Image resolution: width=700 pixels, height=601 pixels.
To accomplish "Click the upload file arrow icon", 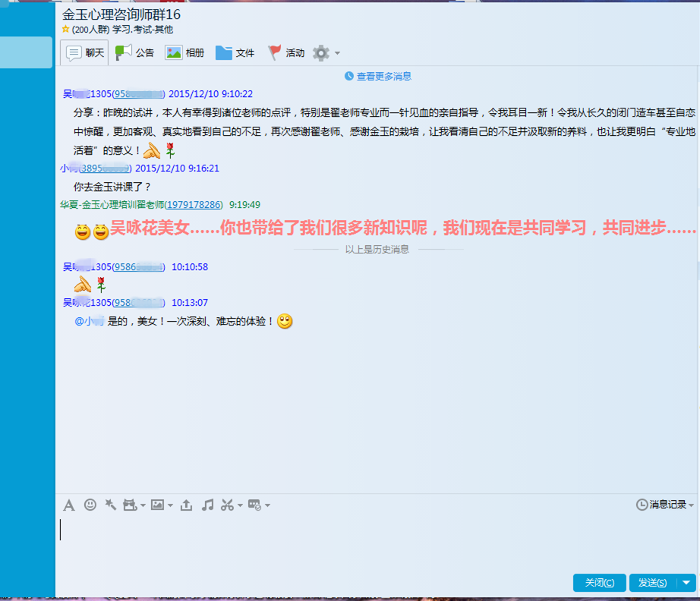I will (x=186, y=505).
